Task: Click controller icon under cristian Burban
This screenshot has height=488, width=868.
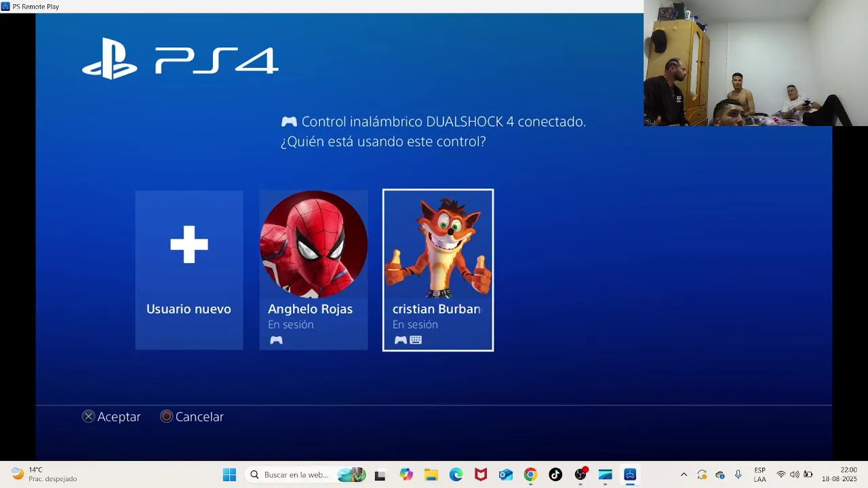Action: pos(400,340)
